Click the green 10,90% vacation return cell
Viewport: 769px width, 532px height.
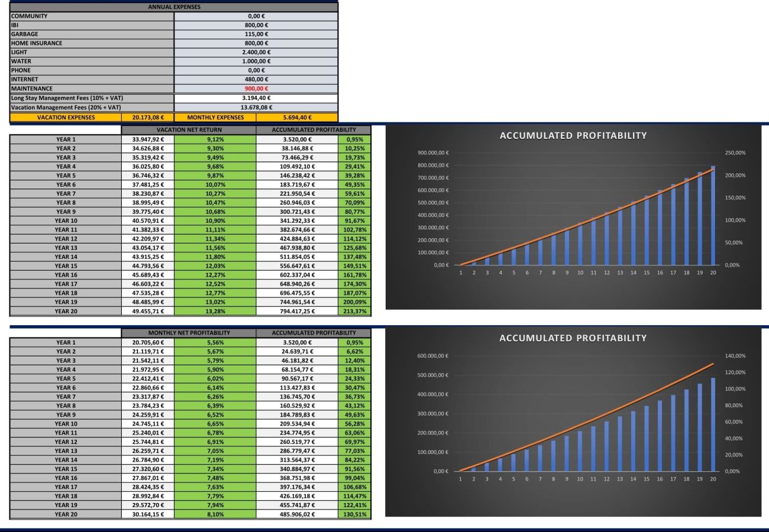click(x=215, y=220)
